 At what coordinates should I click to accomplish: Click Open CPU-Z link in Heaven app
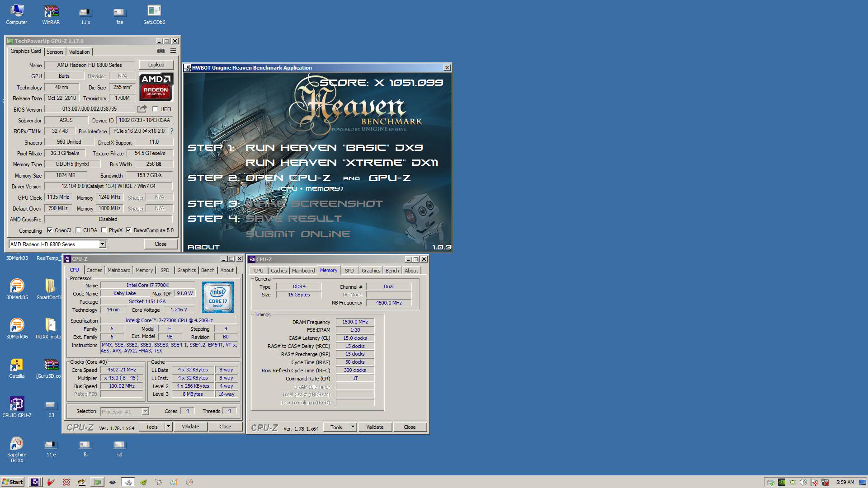click(288, 178)
